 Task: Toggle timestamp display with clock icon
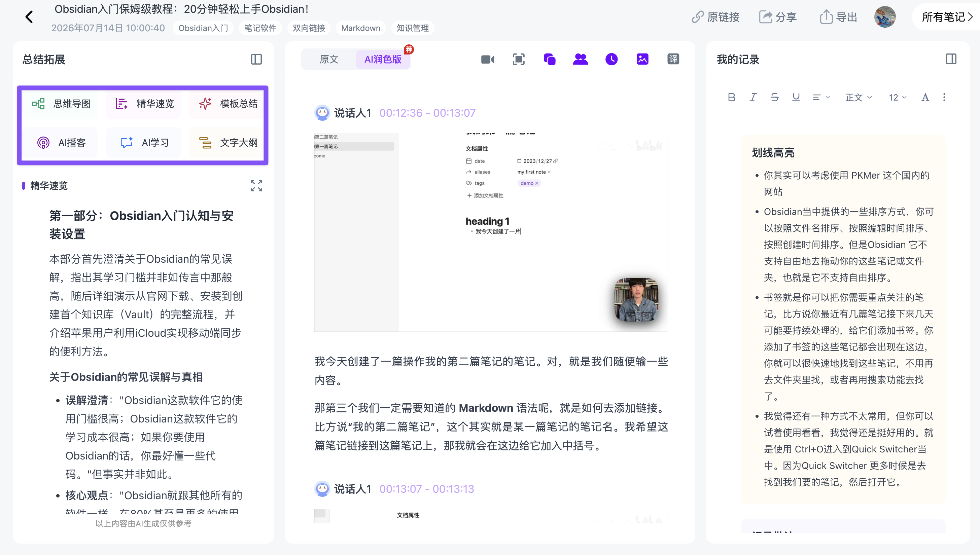(x=611, y=60)
